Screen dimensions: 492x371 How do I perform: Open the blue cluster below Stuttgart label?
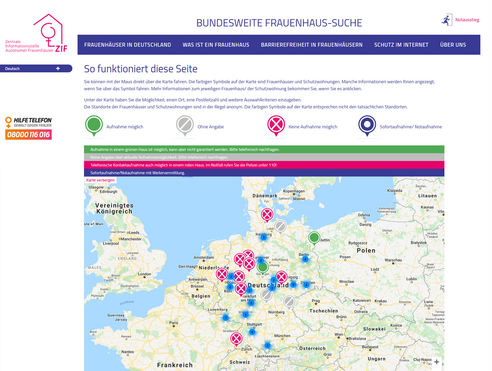point(252,332)
